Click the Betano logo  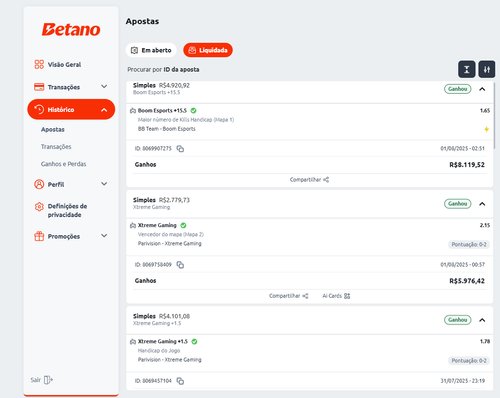point(71,30)
